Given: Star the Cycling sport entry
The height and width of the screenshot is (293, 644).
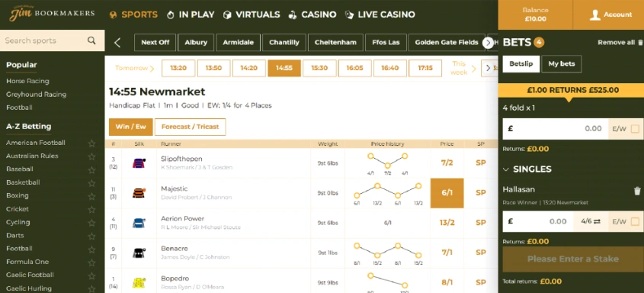Looking at the screenshot, I should (x=91, y=222).
